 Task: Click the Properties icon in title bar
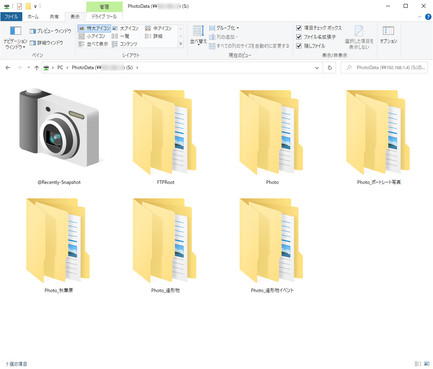(19, 6)
